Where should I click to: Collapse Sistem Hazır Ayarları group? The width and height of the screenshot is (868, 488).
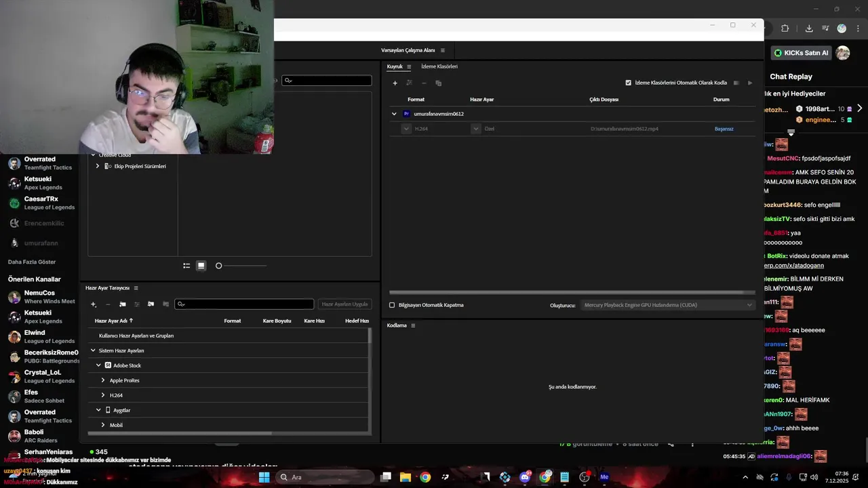(x=93, y=350)
